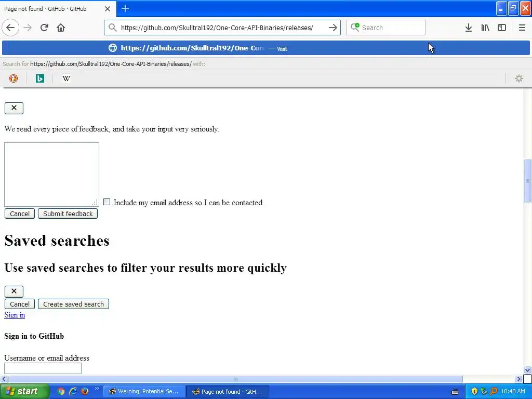Click Submit feedback button
The width and height of the screenshot is (532, 399).
click(68, 214)
